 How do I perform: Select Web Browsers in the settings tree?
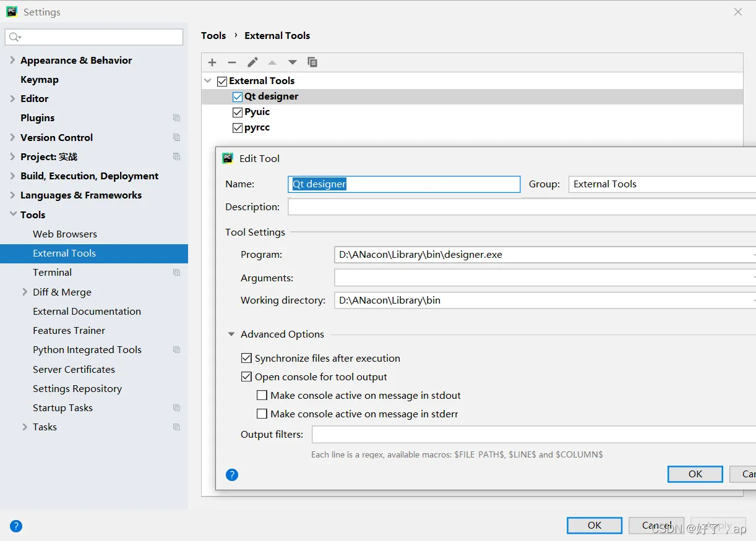pyautogui.click(x=65, y=234)
